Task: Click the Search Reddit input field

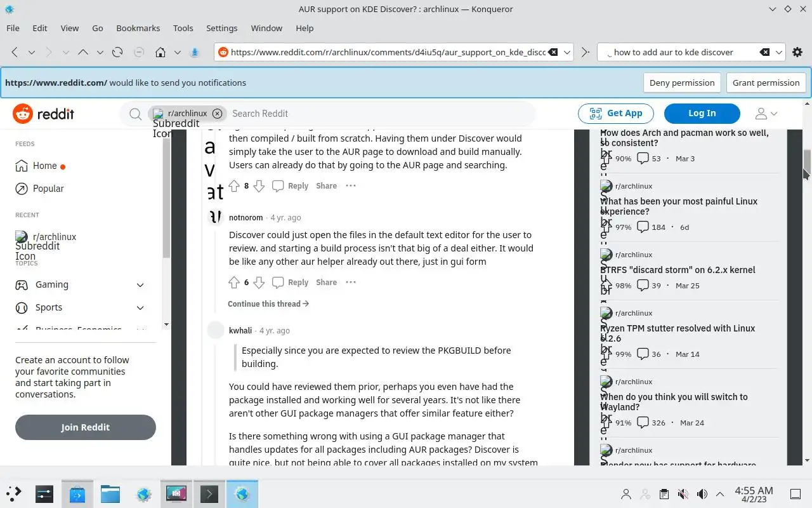Action: 381,114
